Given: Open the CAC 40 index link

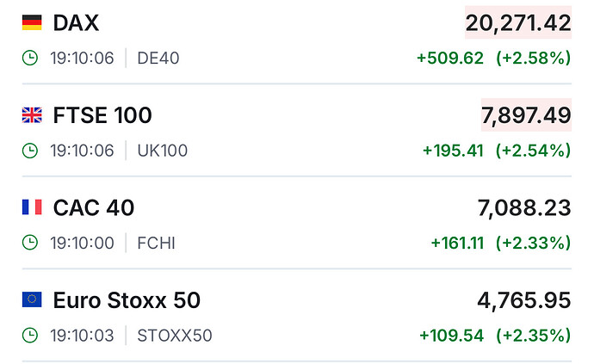Looking at the screenshot, I should [x=94, y=207].
